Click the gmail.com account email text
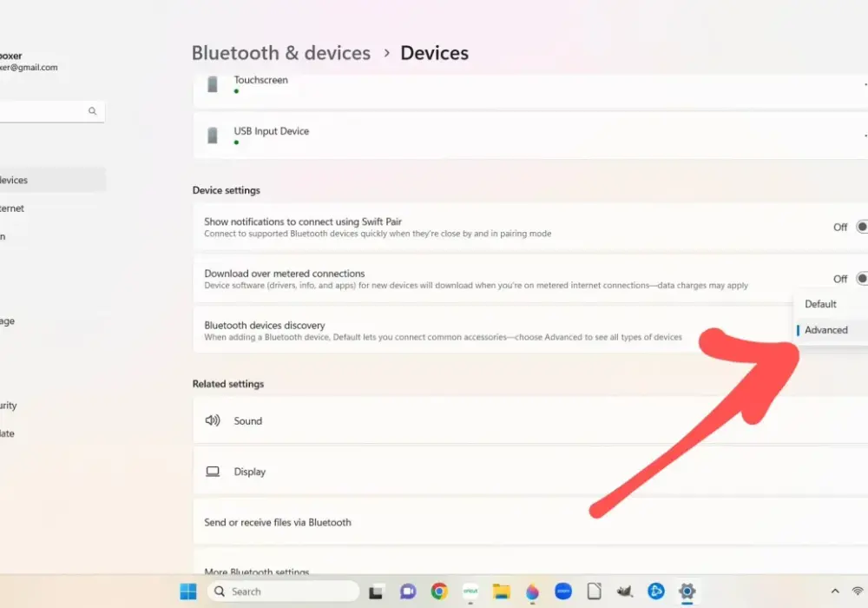868x608 pixels. pos(29,68)
